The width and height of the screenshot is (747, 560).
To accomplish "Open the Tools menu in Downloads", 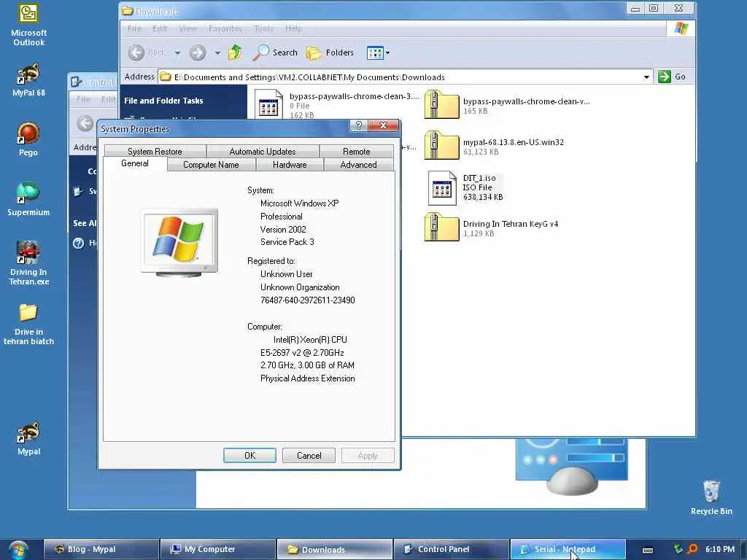I will click(x=263, y=28).
